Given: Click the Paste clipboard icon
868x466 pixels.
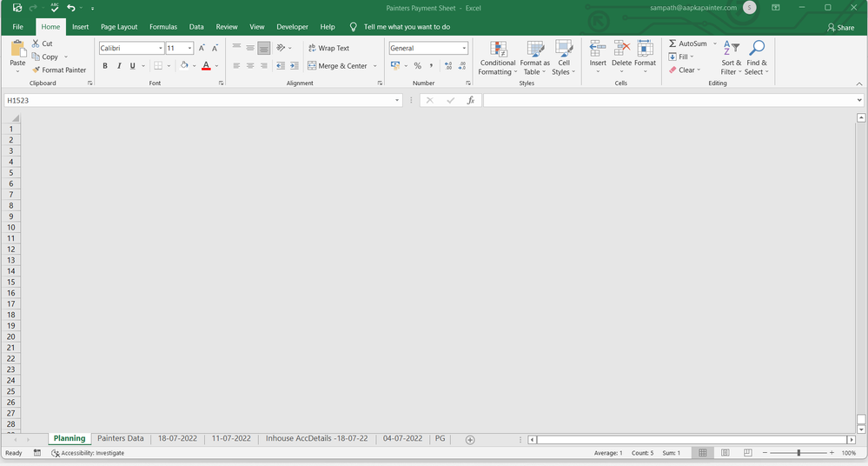Looking at the screenshot, I should point(17,50).
